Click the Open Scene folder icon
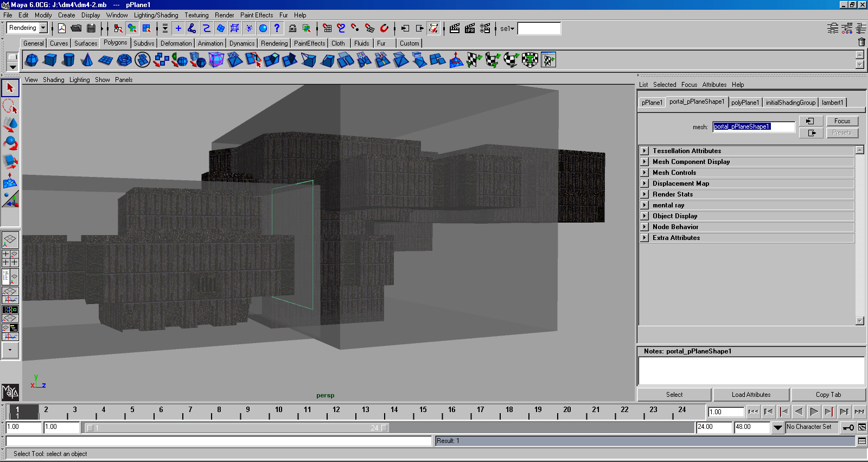 [76, 28]
